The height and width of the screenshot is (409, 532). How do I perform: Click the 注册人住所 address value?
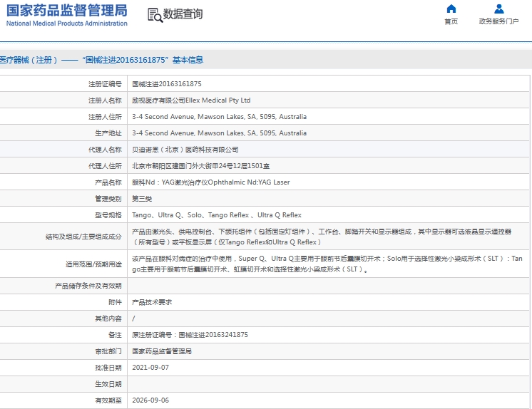click(219, 117)
